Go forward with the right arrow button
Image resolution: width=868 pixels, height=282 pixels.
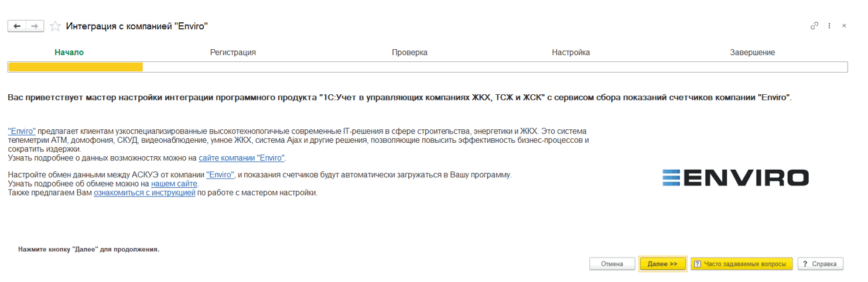[35, 26]
